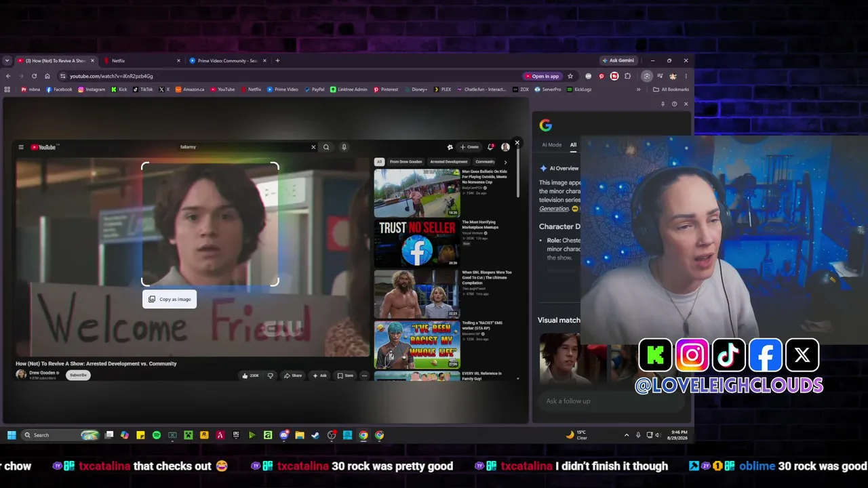Viewport: 868px width, 488px height.
Task: Click the Ask Gemini button
Action: tap(618, 60)
